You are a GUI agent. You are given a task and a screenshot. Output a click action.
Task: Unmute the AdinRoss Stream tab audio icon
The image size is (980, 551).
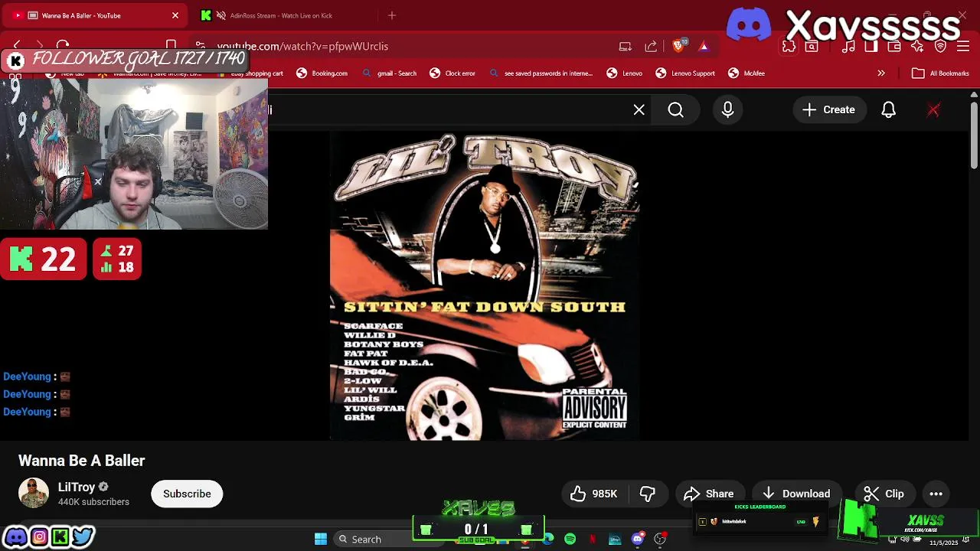tap(221, 15)
